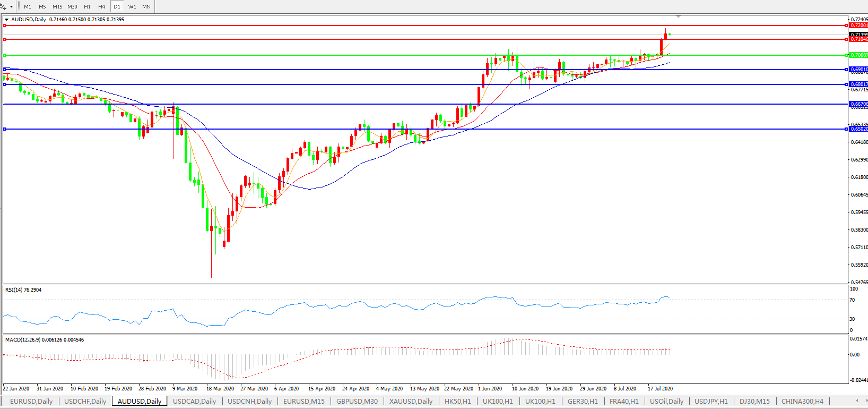This screenshot has height=409, width=868.
Task: Select the W1 weekly timeframe
Action: coord(132,7)
